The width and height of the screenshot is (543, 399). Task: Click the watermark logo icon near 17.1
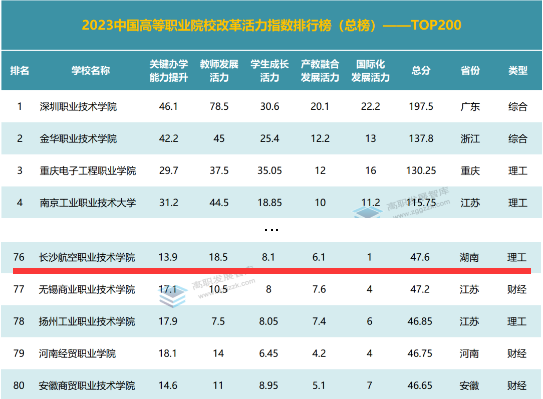pos(172,297)
